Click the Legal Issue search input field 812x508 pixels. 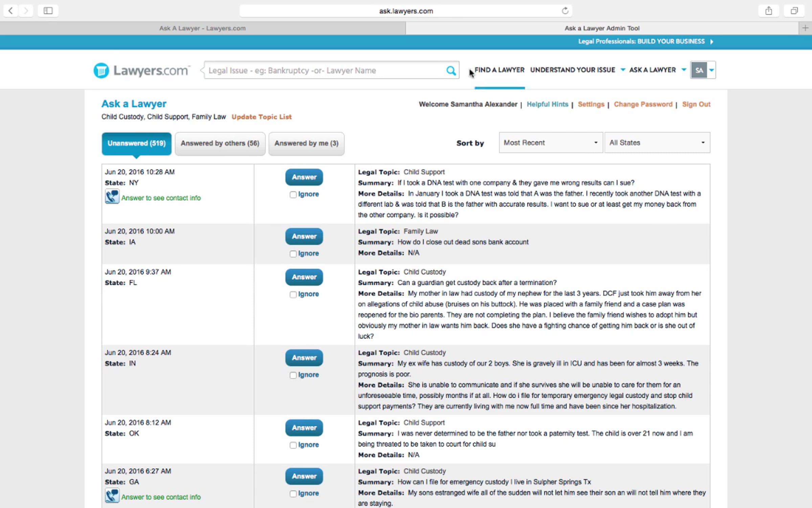click(x=325, y=70)
